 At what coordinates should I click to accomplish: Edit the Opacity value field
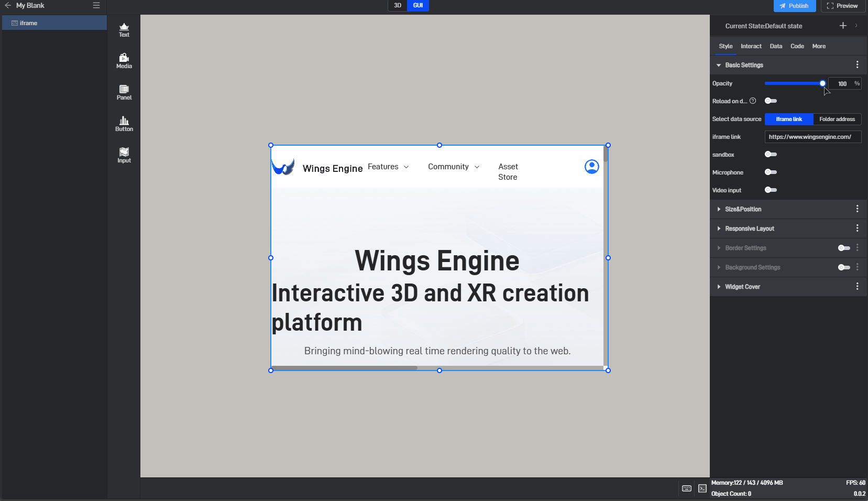click(x=842, y=83)
